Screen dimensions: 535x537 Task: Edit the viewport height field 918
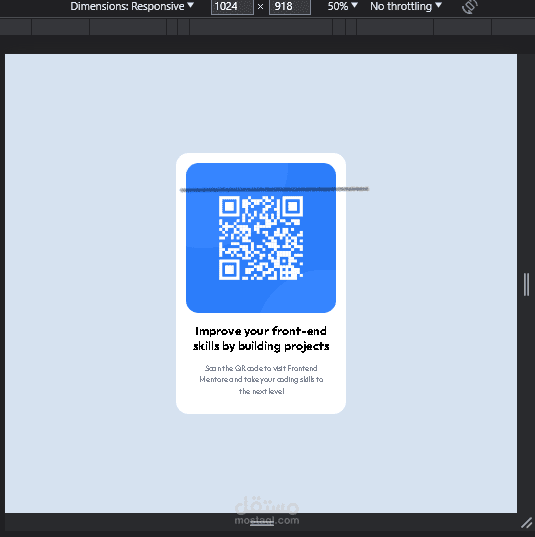[x=290, y=7]
